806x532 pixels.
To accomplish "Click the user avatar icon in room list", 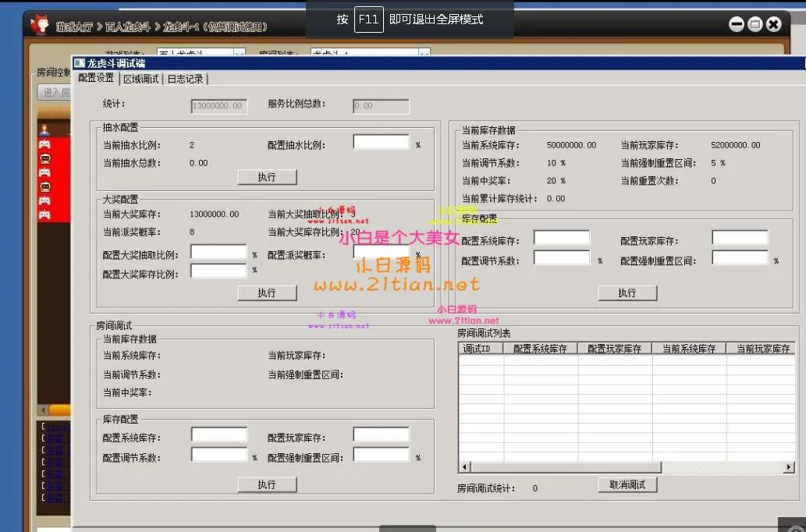I will tap(45, 130).
